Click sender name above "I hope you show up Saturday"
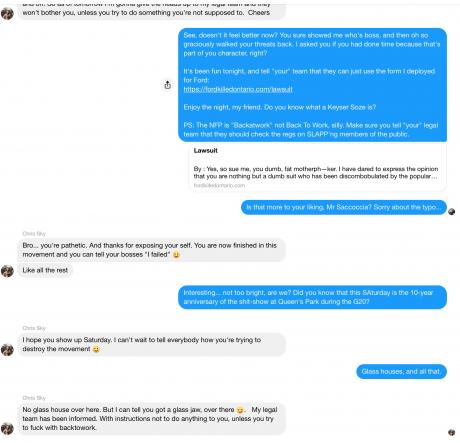The height and width of the screenshot is (443, 460). (x=34, y=328)
